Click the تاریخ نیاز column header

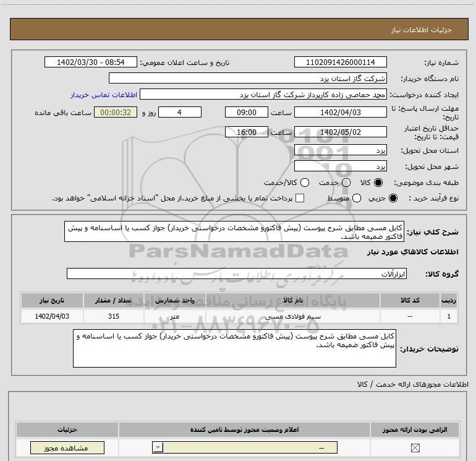coord(52,300)
